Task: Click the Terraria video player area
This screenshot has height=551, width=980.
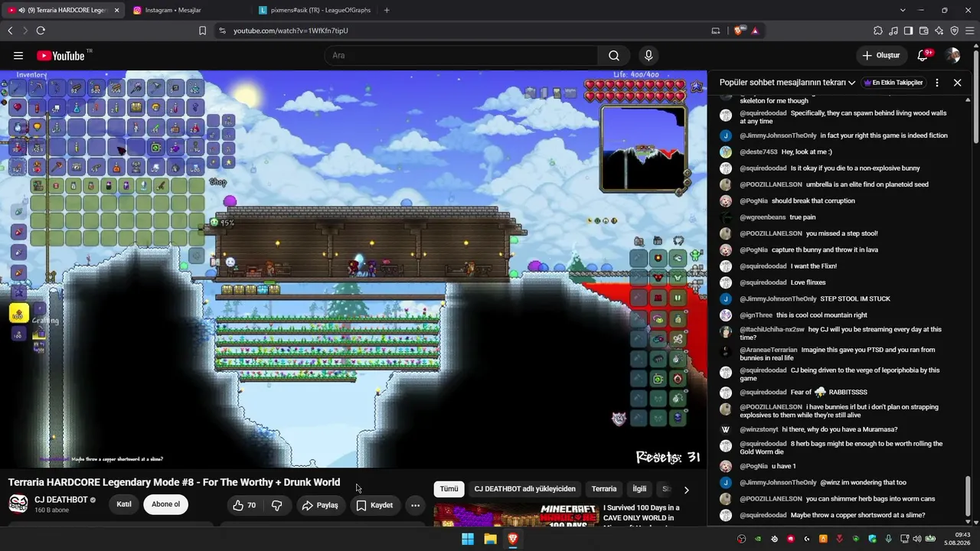Action: [353, 269]
